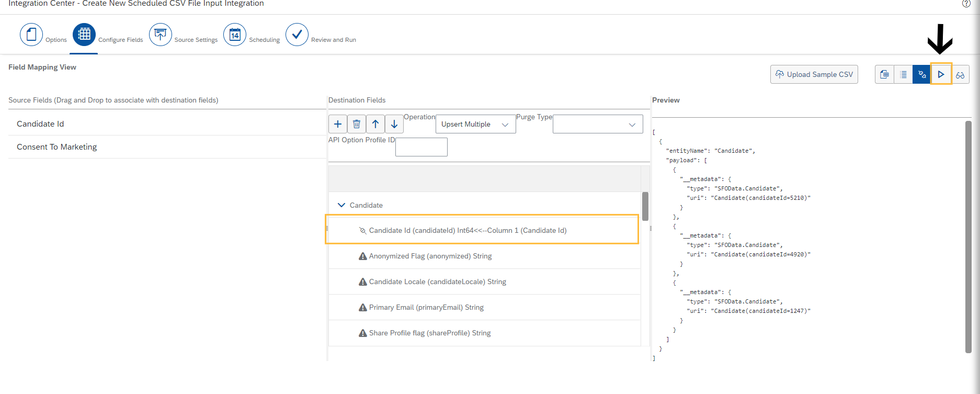Open the Scheduling calendar step icon
This screenshot has width=980, height=394.
pos(235,35)
